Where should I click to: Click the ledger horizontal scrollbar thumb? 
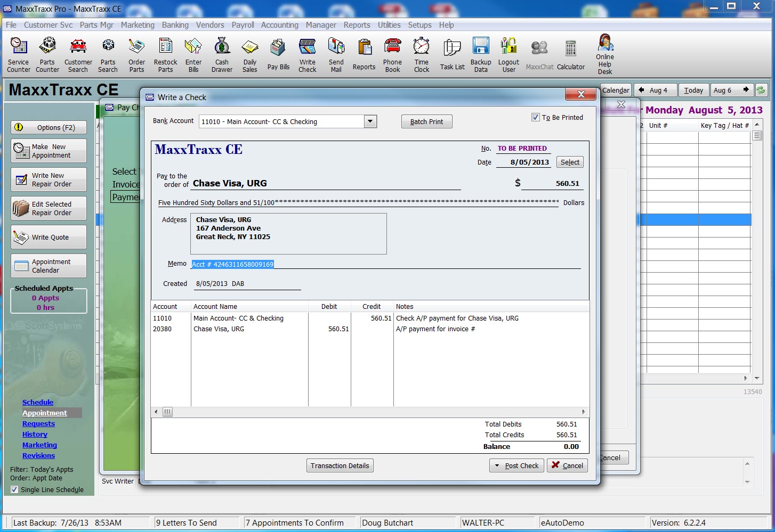(167, 412)
